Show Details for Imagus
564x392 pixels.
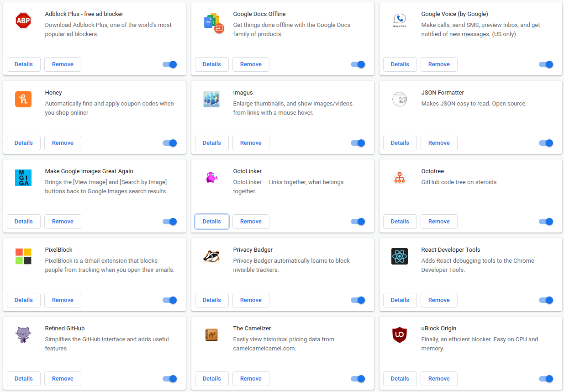point(212,143)
